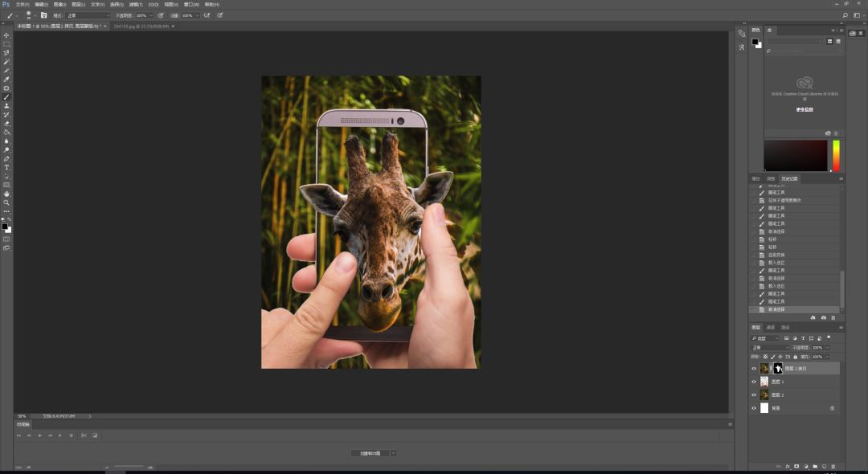The width and height of the screenshot is (868, 474).
Task: Switch to the 284150.jpg document tab
Action: pyautogui.click(x=141, y=26)
